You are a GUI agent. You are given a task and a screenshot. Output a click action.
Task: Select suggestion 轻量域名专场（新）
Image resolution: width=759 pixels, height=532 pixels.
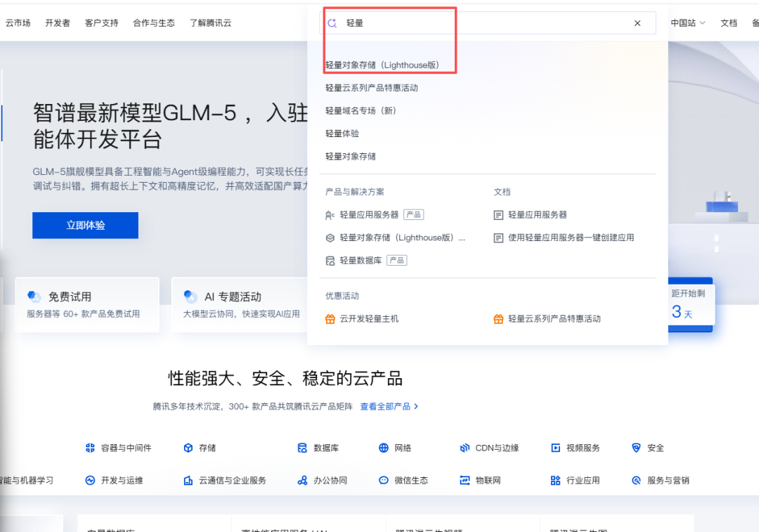pyautogui.click(x=361, y=110)
